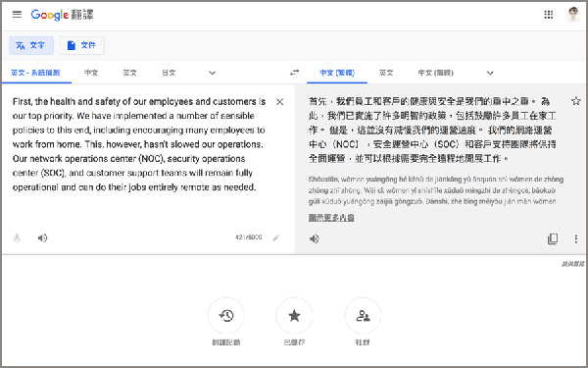
Task: Expand the target language list
Action: point(490,73)
